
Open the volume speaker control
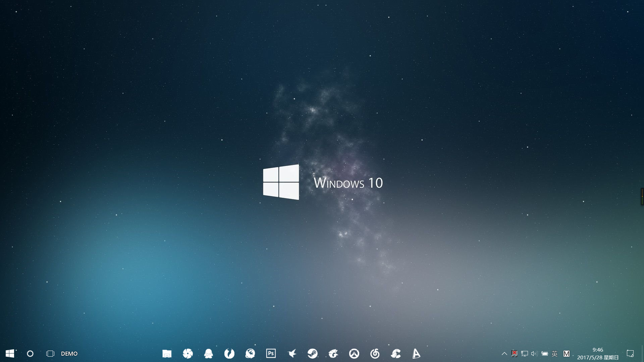point(534,353)
